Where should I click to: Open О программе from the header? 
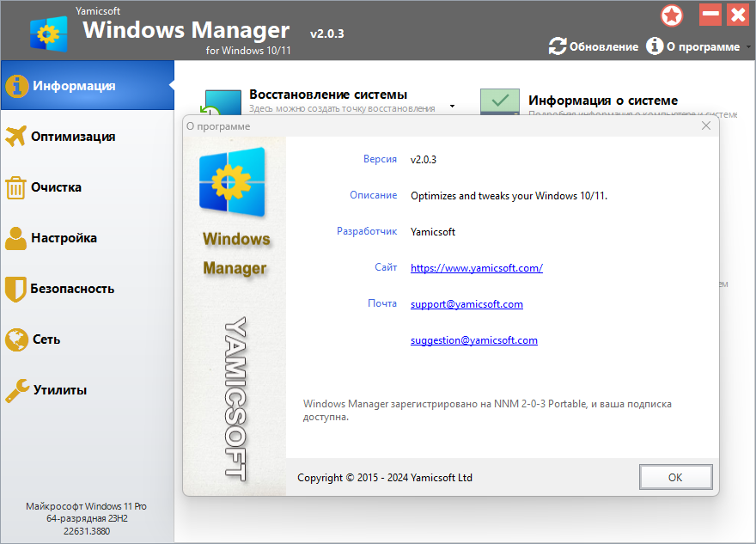pos(692,46)
